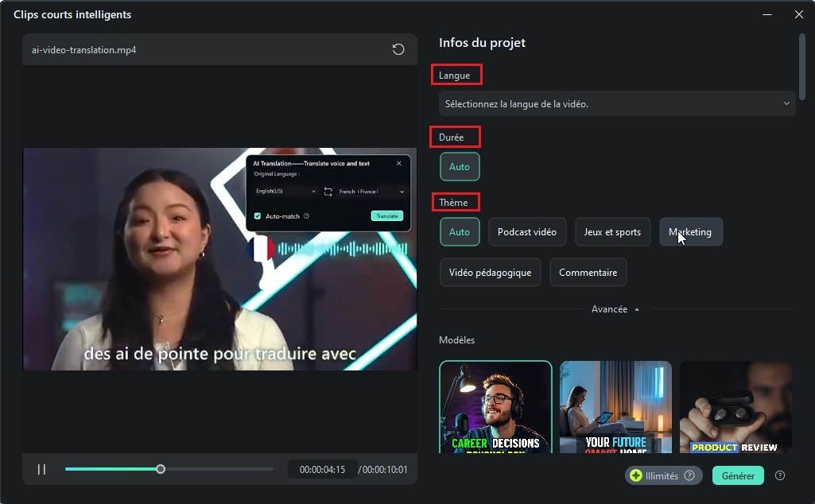Open the help icon beside Générer

coord(780,475)
